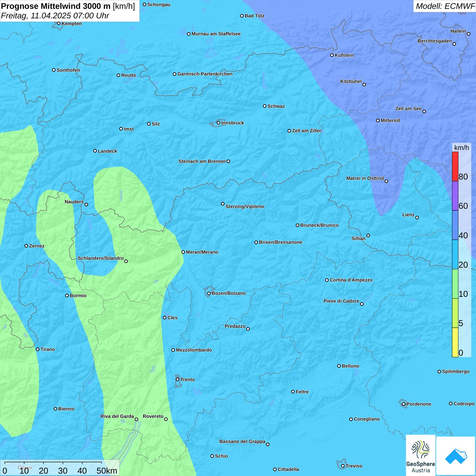Click the Schwaz city dot
476x476 pixels.
[265, 106]
